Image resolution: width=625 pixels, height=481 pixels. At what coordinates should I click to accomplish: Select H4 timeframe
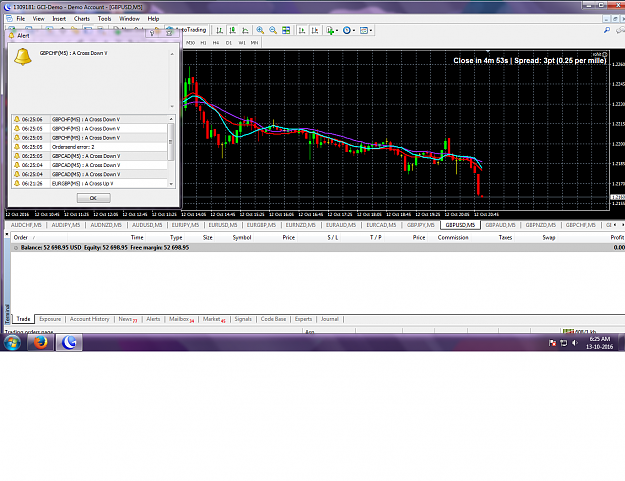click(x=216, y=43)
